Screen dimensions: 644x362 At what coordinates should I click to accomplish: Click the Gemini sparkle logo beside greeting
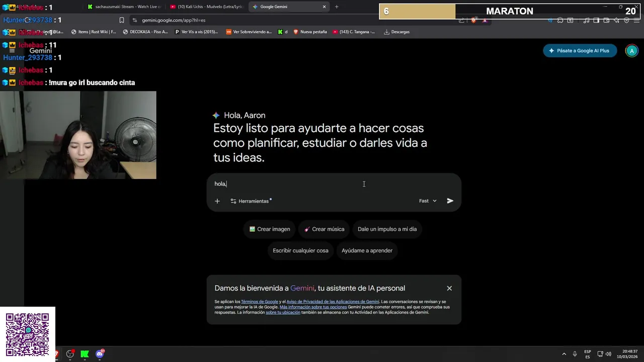coord(216,115)
